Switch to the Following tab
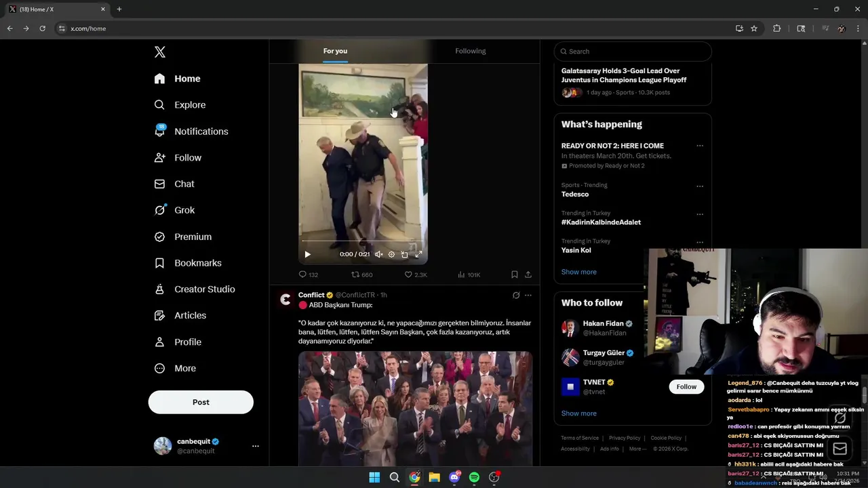The width and height of the screenshot is (868, 488). (x=471, y=51)
